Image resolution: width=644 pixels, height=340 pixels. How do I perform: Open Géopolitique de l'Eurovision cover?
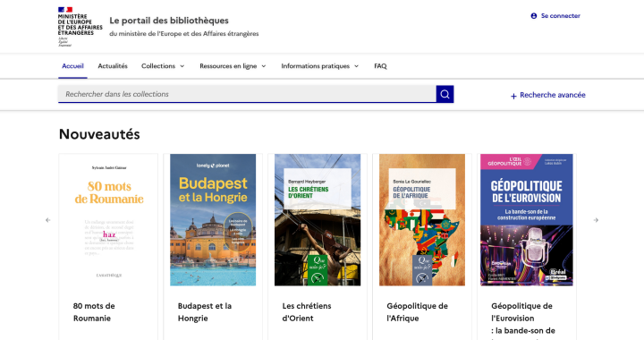pyautogui.click(x=527, y=220)
